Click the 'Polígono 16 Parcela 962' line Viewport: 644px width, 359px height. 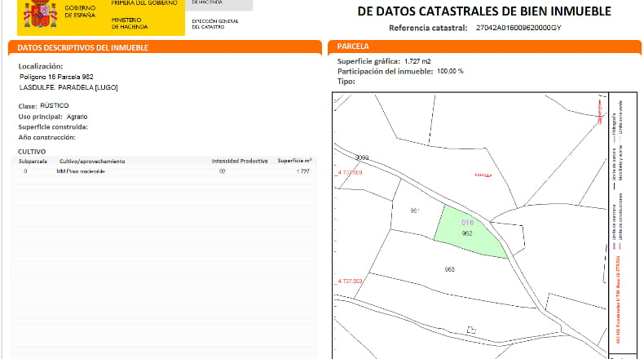point(56,77)
